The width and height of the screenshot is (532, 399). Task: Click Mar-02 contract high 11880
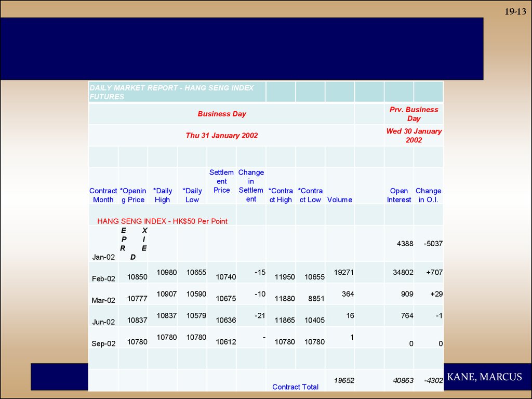pos(285,299)
